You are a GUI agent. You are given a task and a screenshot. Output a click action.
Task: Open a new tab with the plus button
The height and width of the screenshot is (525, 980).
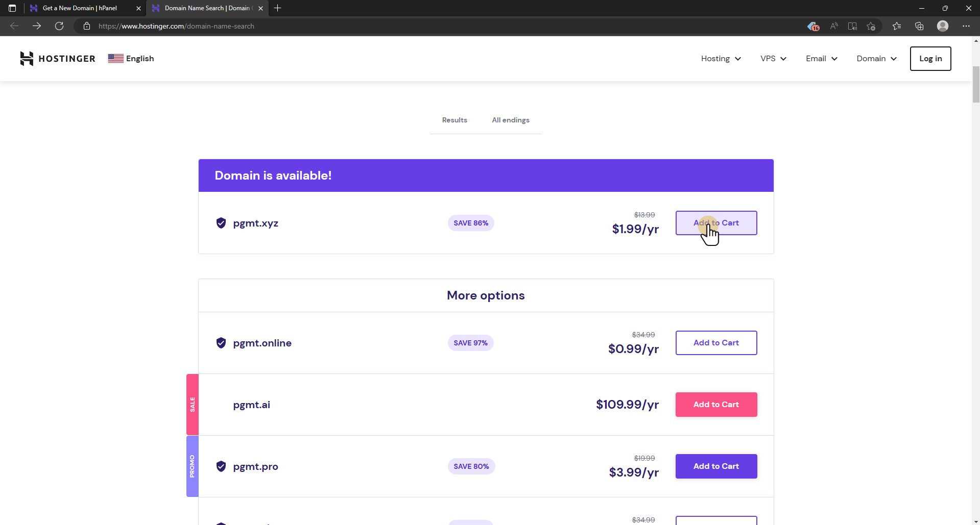point(278,8)
